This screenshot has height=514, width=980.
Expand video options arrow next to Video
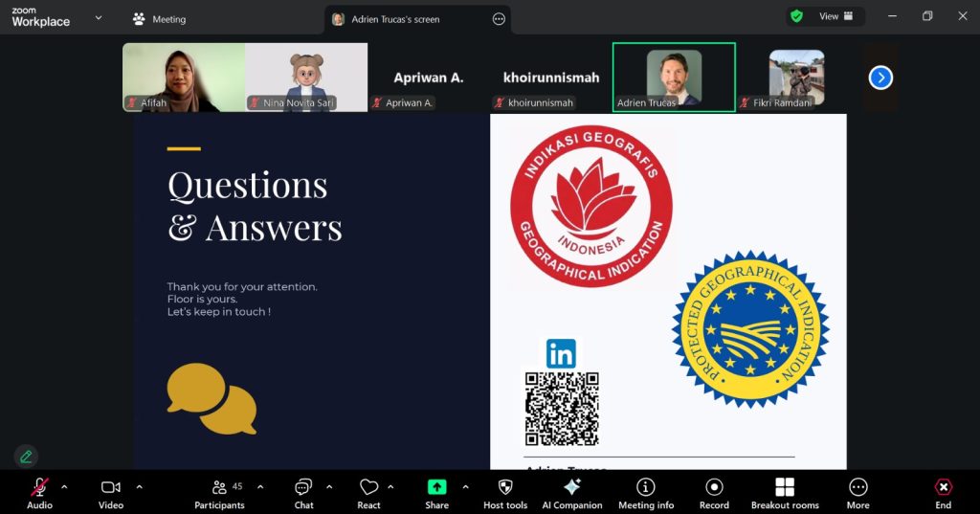click(140, 487)
